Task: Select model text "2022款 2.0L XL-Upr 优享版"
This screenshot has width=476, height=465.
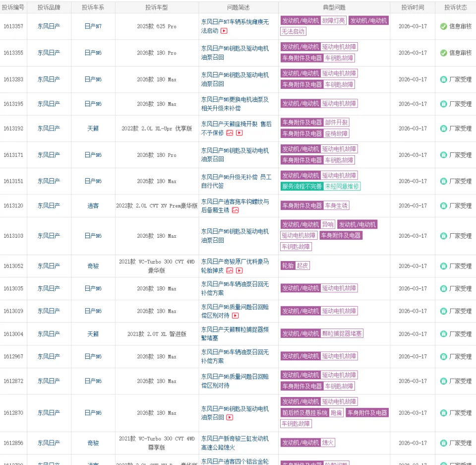Action: (x=157, y=129)
